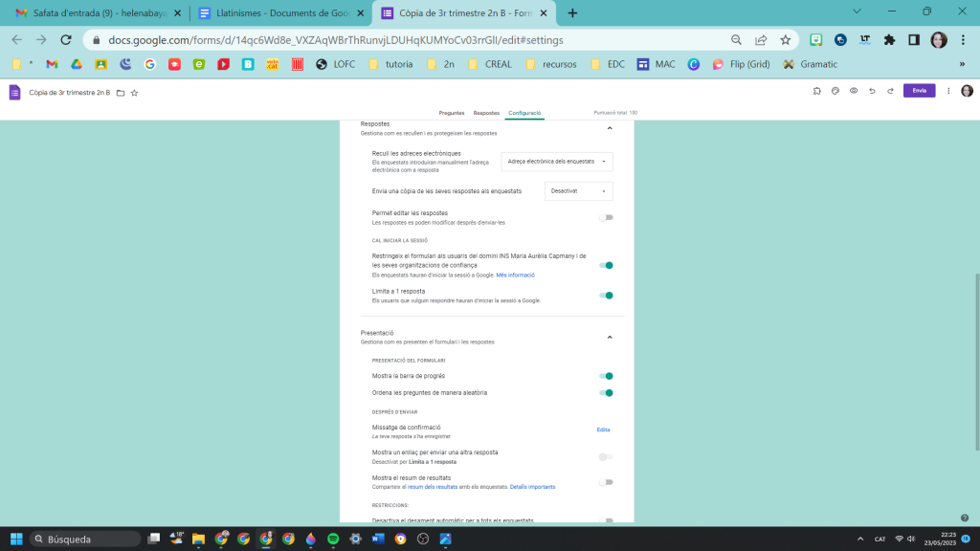Click the move-to-folder icon beside the title
This screenshot has height=551, width=980.
pyautogui.click(x=121, y=93)
